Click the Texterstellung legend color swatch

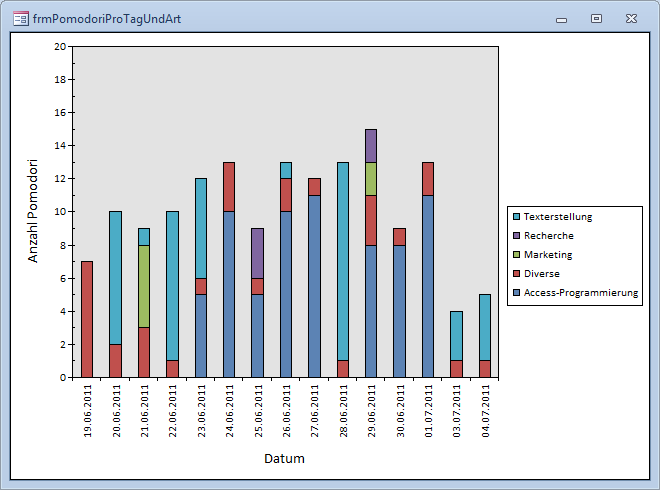[x=516, y=216]
